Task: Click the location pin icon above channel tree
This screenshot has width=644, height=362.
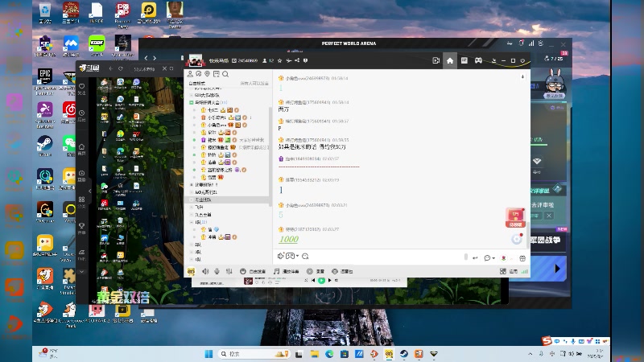Action: [x=208, y=74]
